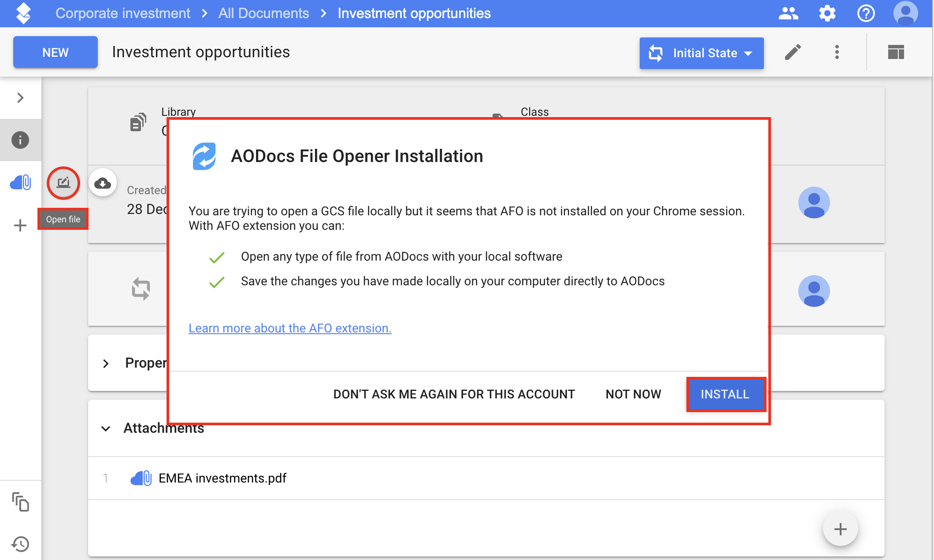The width and height of the screenshot is (934, 560).
Task: Open EMEA investments.pdf attachment
Action: [x=222, y=478]
